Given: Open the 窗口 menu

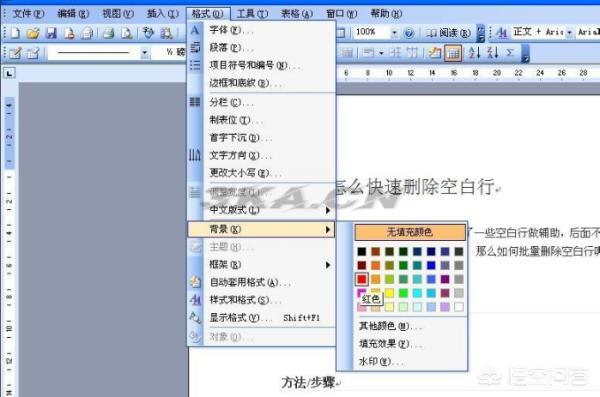Looking at the screenshot, I should click(341, 14).
